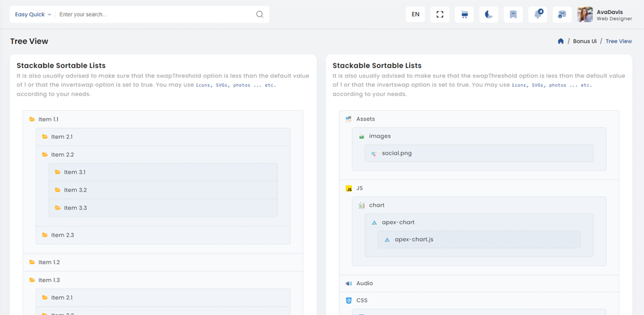
Task: Open the notifications bell
Action: 537,14
